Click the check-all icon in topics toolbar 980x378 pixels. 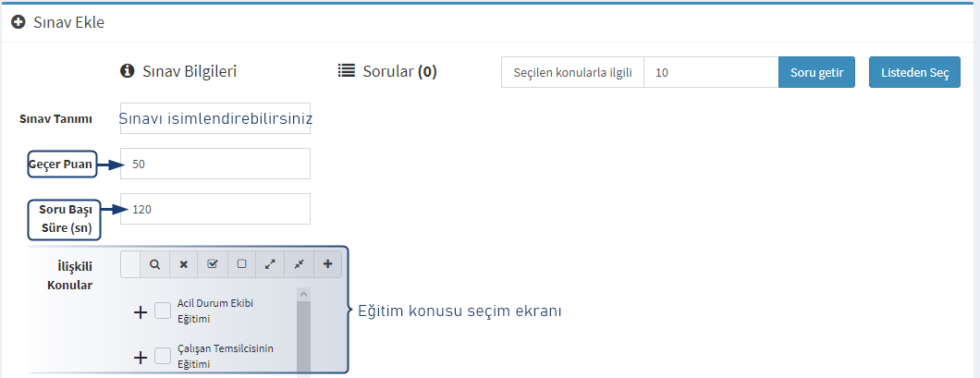pyautogui.click(x=212, y=264)
